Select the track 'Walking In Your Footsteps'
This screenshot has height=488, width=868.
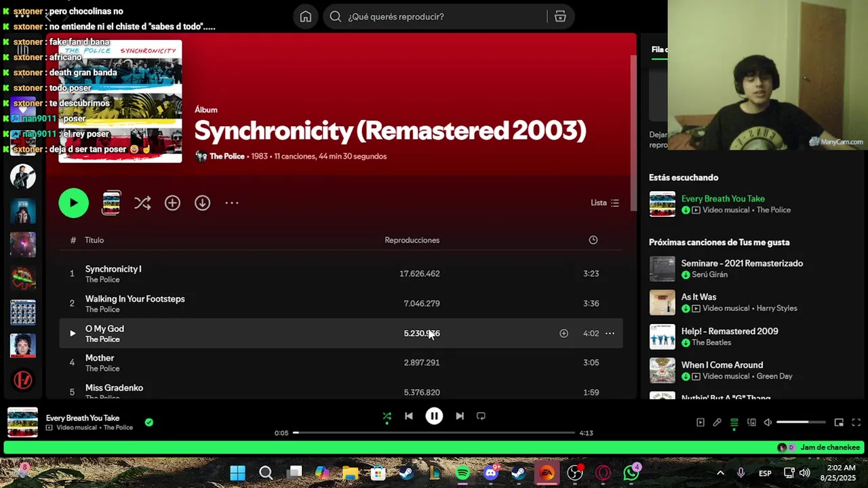(135, 299)
